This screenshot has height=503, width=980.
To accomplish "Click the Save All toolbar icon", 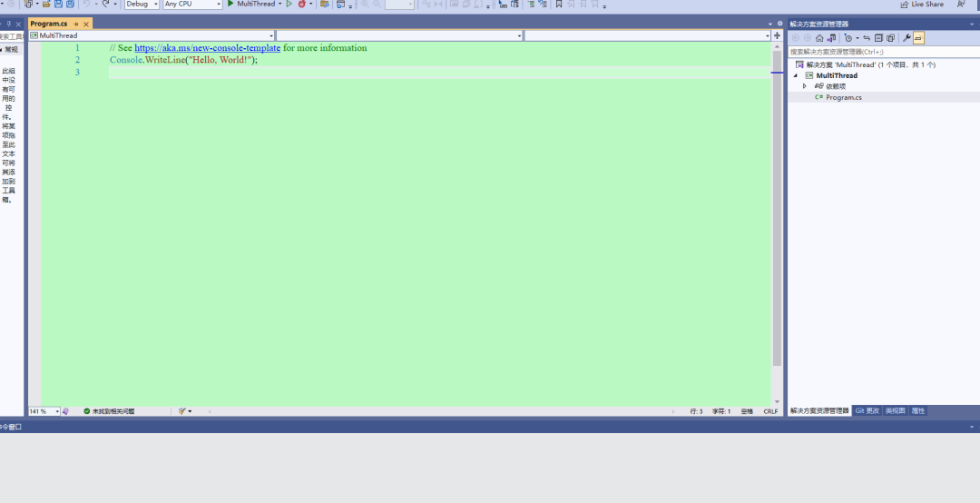I will (x=70, y=4).
